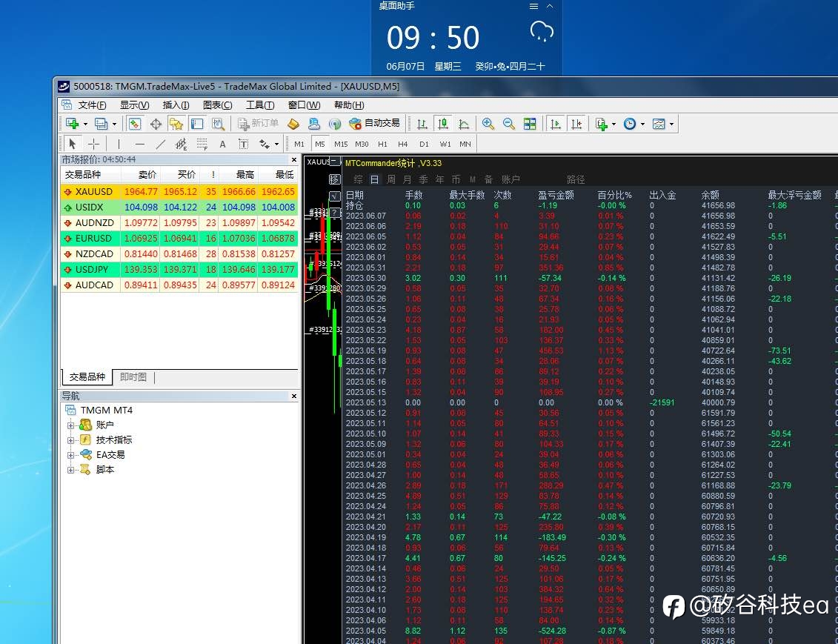This screenshot has height=644, width=838.
Task: Expand the indicators dropdown arrow
Action: (613, 124)
